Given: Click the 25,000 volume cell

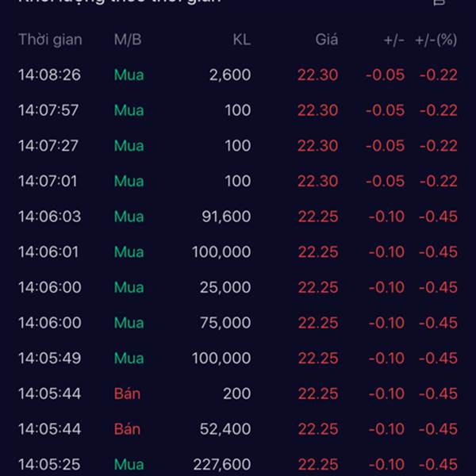Looking at the screenshot, I should click(x=225, y=287).
